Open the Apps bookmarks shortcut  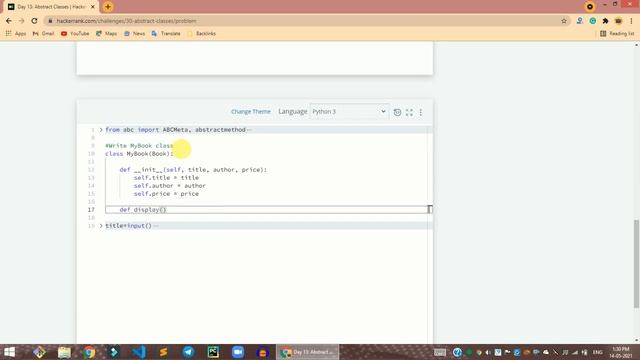point(16,33)
